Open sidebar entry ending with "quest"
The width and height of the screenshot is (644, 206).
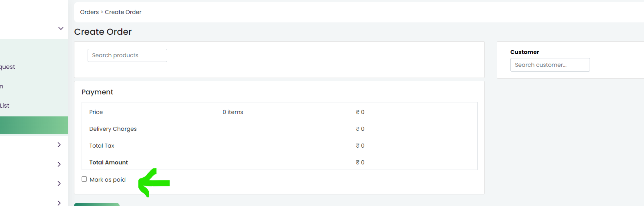(x=8, y=67)
